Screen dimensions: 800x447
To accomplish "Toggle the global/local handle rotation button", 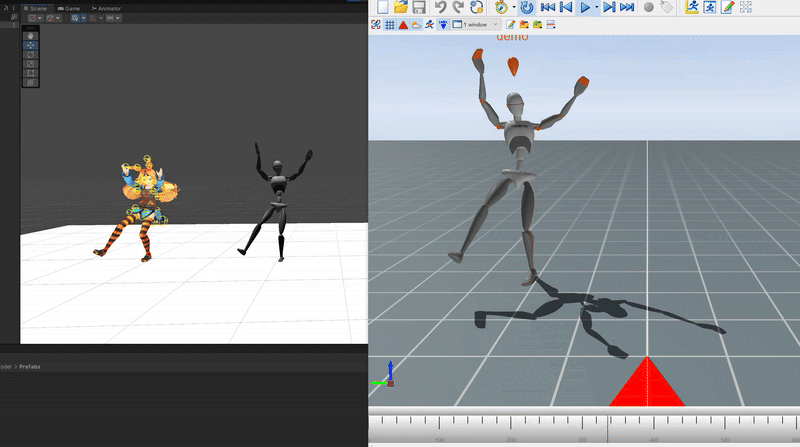I will pyautogui.click(x=51, y=18).
